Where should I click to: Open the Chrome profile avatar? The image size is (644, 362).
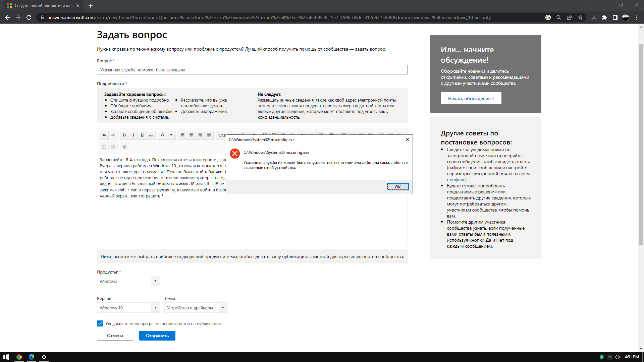[x=626, y=17]
